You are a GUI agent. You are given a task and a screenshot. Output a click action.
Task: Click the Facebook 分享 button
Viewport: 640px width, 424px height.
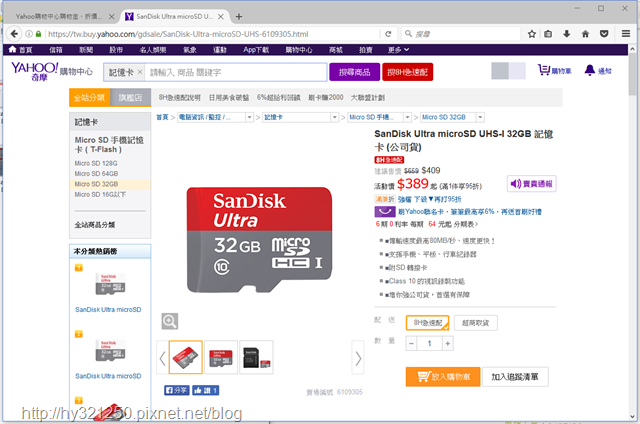click(176, 391)
